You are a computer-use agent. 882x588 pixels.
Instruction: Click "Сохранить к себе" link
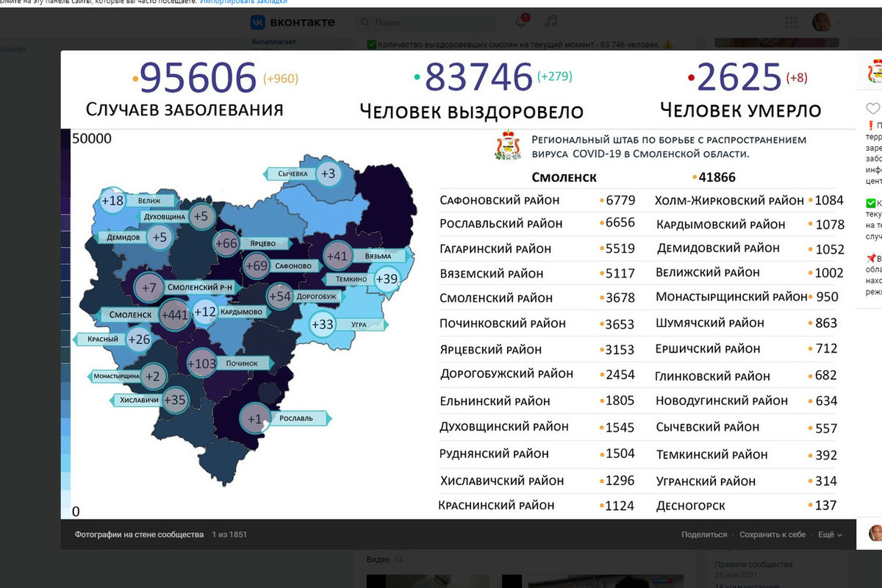[772, 534]
